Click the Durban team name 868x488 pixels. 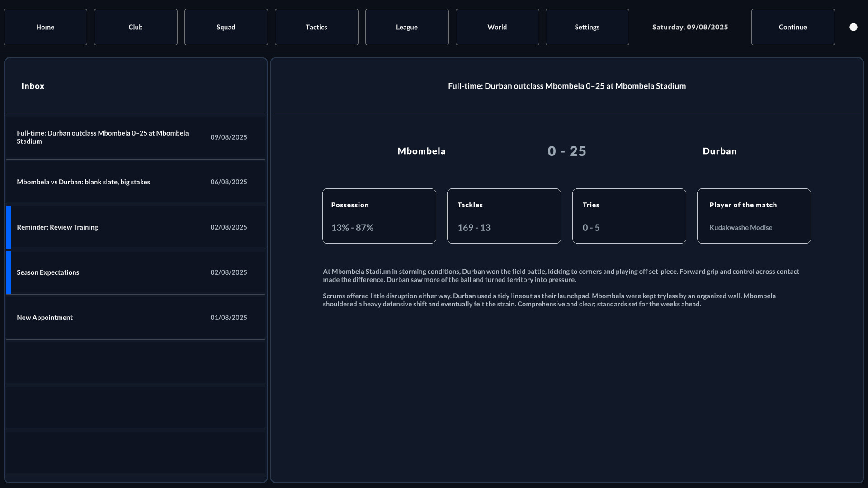click(x=719, y=151)
